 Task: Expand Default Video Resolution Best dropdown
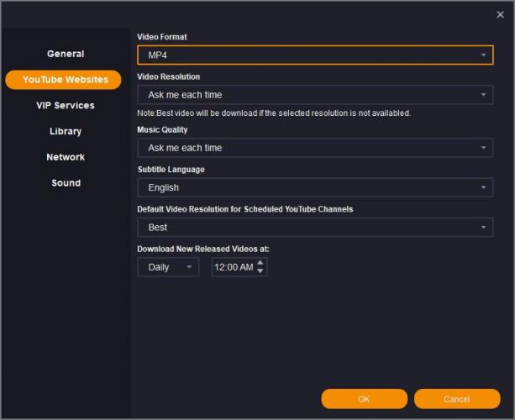click(x=314, y=227)
